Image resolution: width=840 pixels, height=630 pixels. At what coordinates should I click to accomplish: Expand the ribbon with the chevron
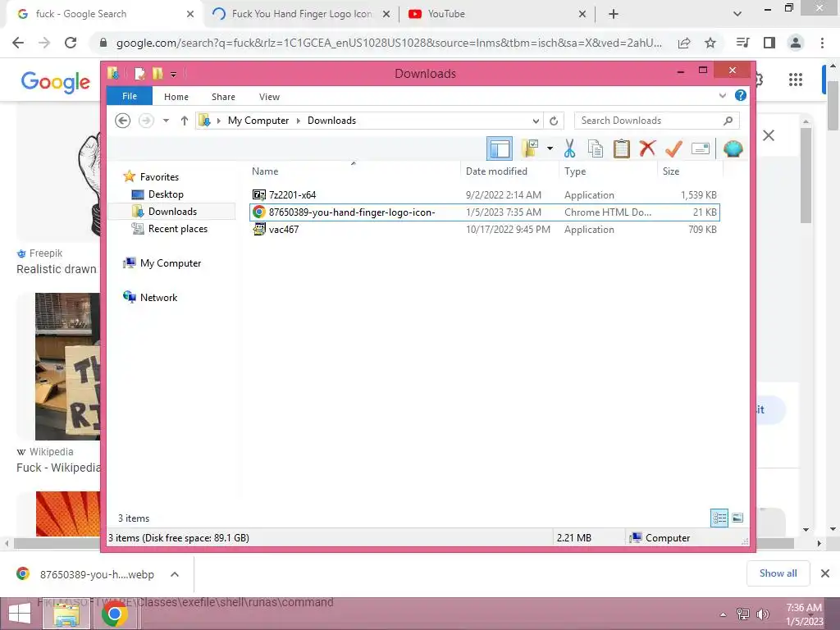tap(722, 96)
